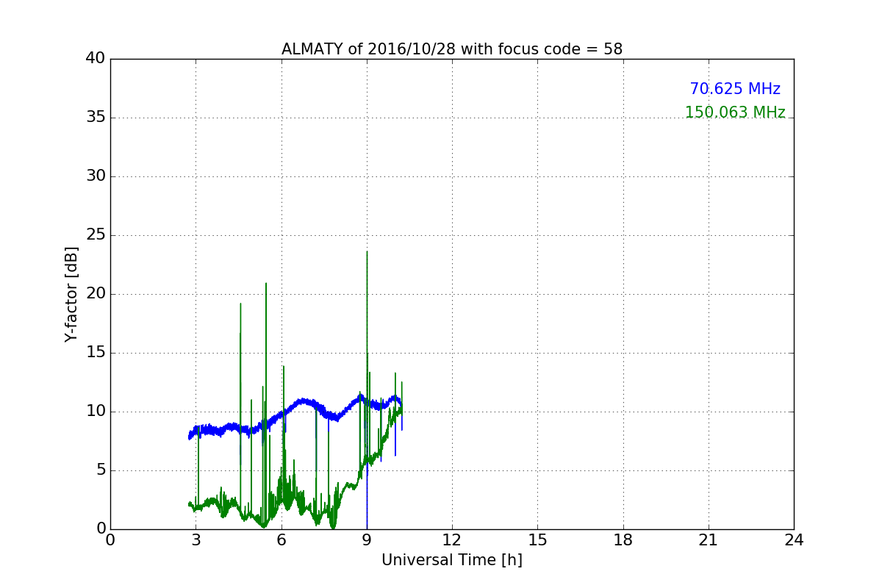The height and width of the screenshot is (588, 882).
Task: Click the blue curve hump near 7h
Action: [x=304, y=401]
